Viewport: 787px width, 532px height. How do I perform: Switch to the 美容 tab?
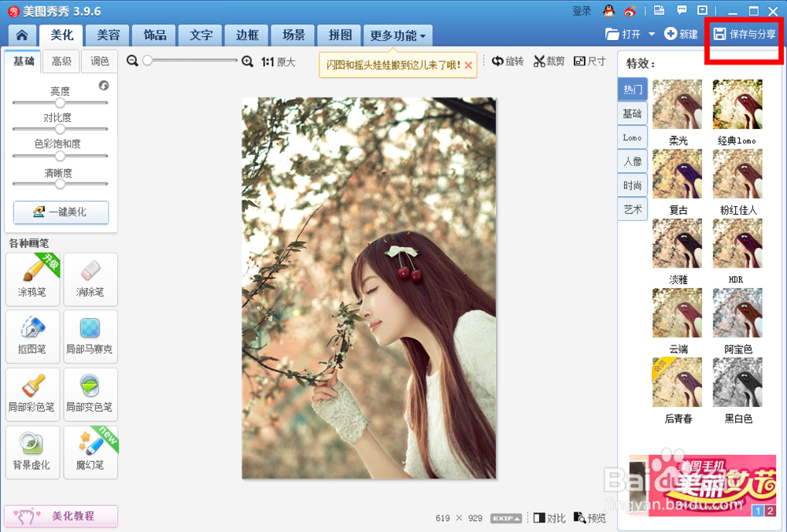(x=108, y=35)
